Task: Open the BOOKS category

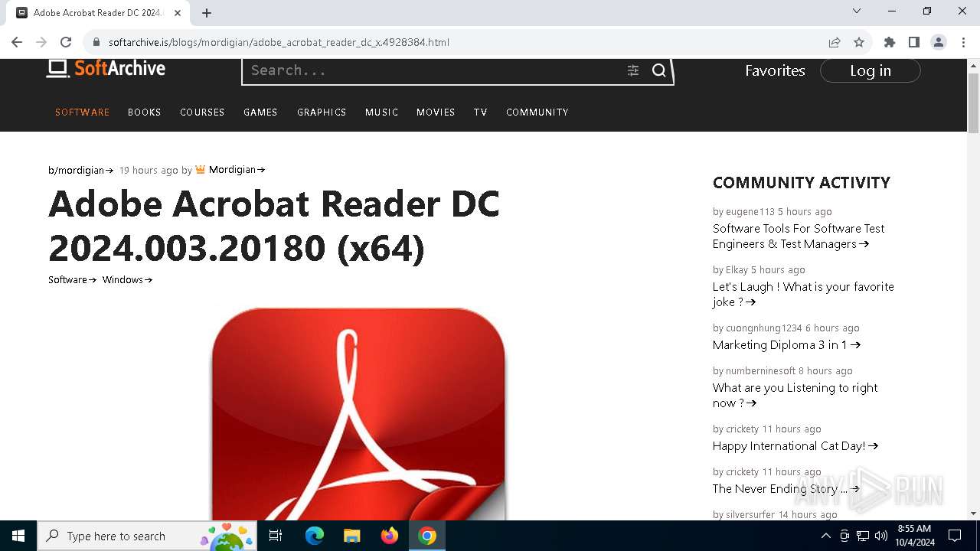Action: pyautogui.click(x=144, y=112)
